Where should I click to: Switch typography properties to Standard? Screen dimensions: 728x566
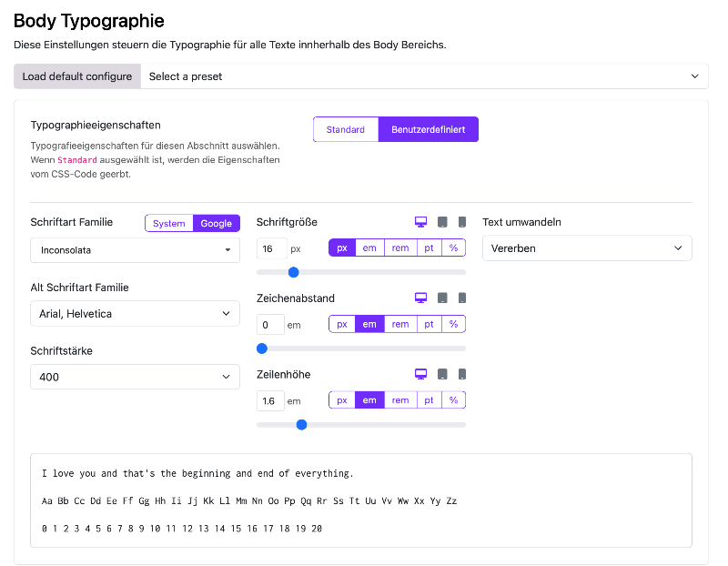(346, 129)
